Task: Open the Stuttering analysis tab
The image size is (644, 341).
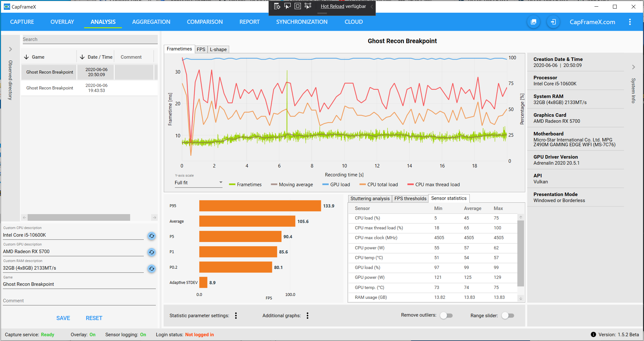Action: click(370, 199)
